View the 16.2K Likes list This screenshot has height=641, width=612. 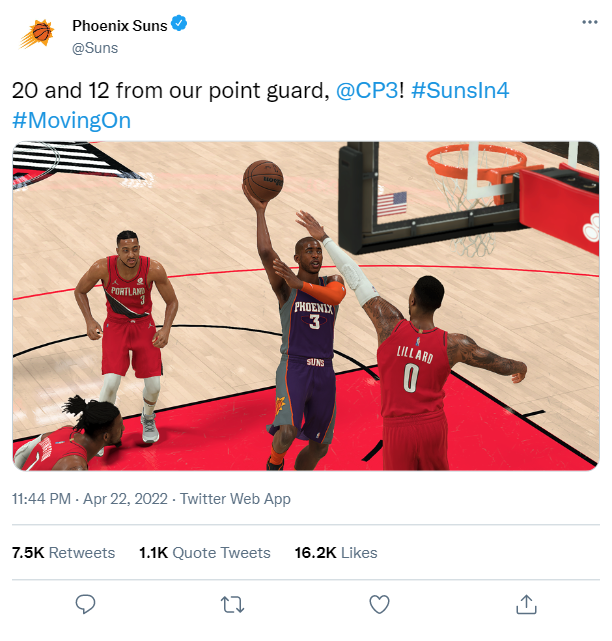pyautogui.click(x=336, y=553)
